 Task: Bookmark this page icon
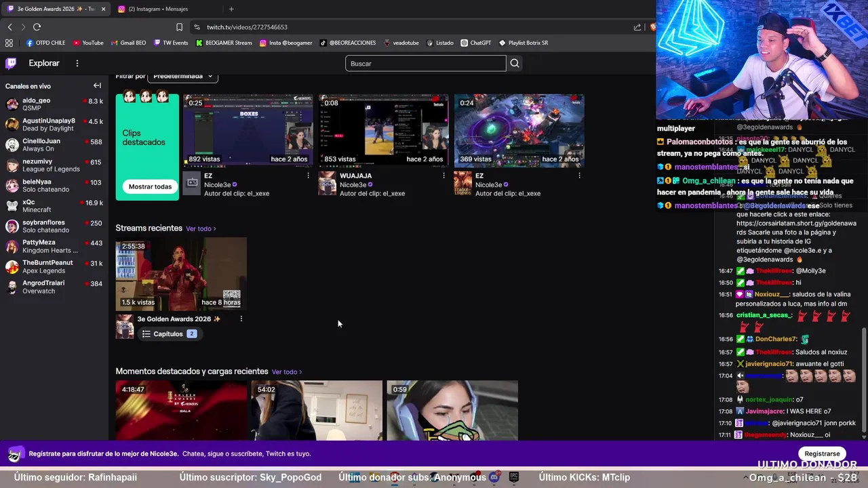click(179, 27)
